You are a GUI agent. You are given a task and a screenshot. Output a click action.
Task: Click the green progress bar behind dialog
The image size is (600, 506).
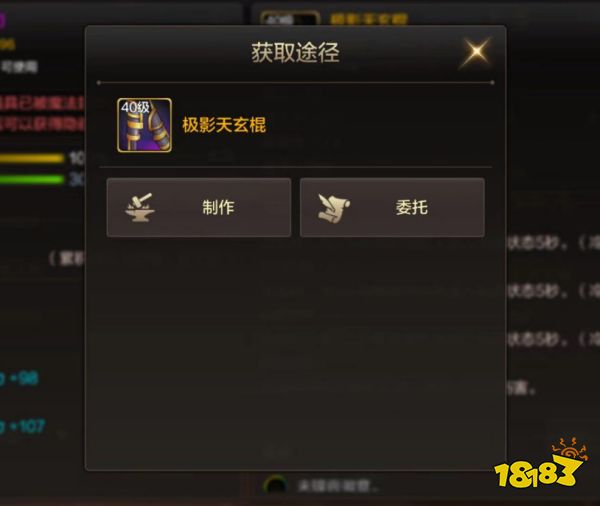[x=32, y=179]
